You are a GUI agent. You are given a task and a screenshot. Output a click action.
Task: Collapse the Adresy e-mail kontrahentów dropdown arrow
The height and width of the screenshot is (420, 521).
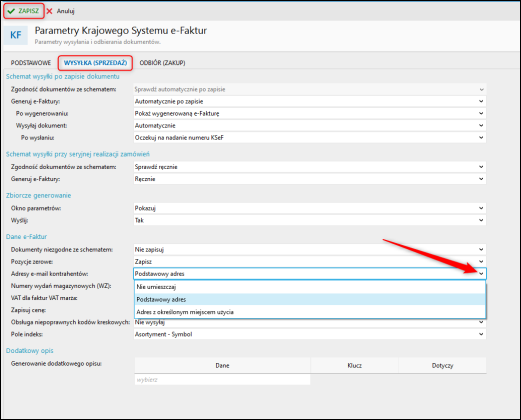click(x=481, y=274)
